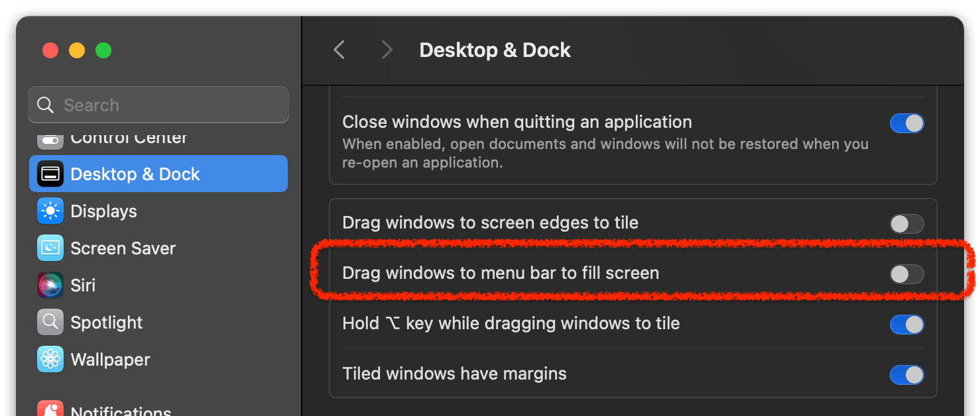Click the green zoom window button

[x=103, y=50]
